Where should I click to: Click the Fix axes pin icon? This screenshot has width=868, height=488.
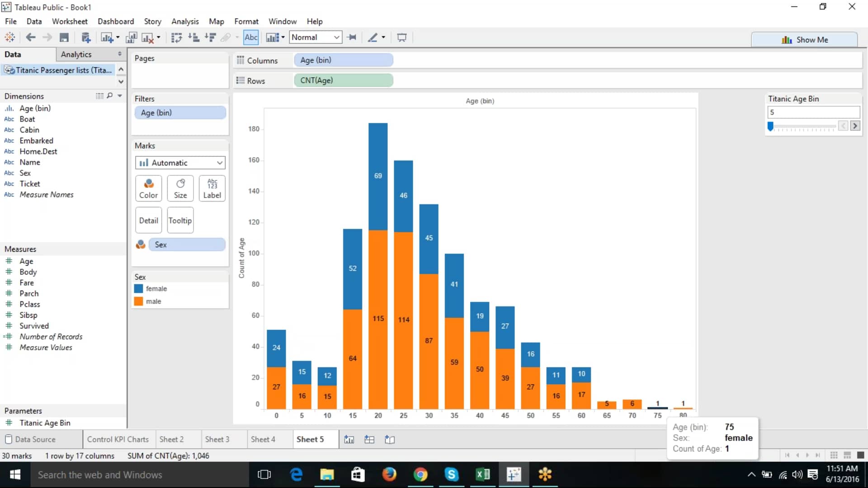point(352,38)
